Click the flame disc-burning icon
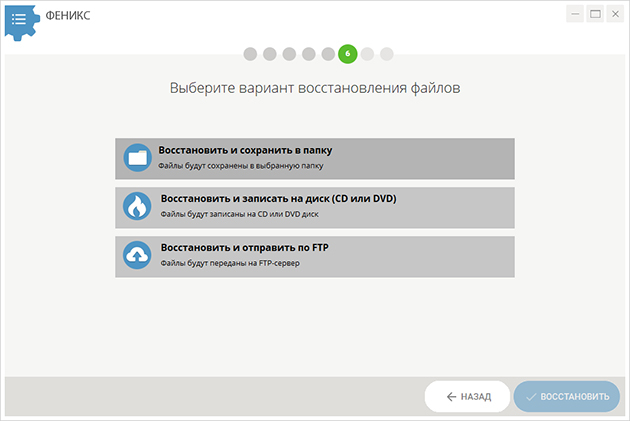The height and width of the screenshot is (421, 630). tap(137, 206)
